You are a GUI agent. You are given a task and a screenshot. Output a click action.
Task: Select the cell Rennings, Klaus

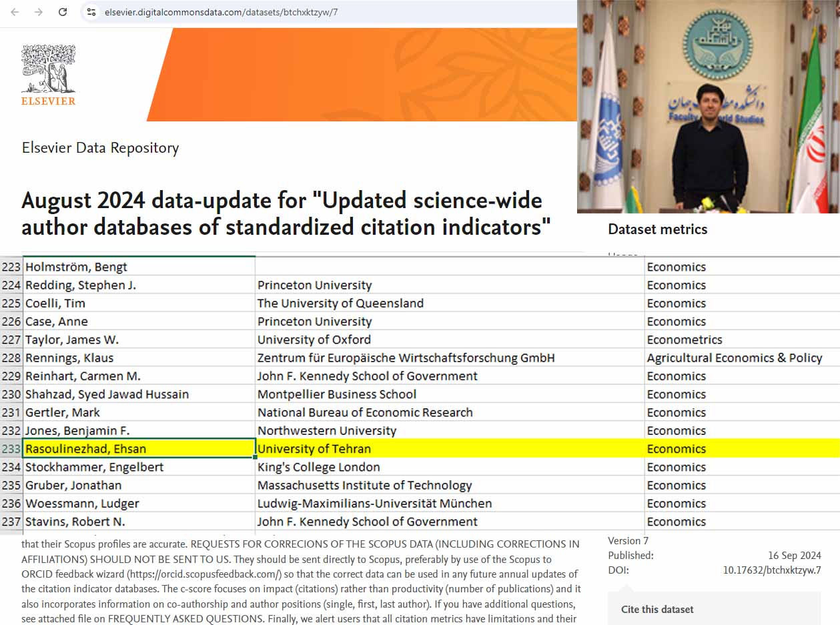(139, 358)
